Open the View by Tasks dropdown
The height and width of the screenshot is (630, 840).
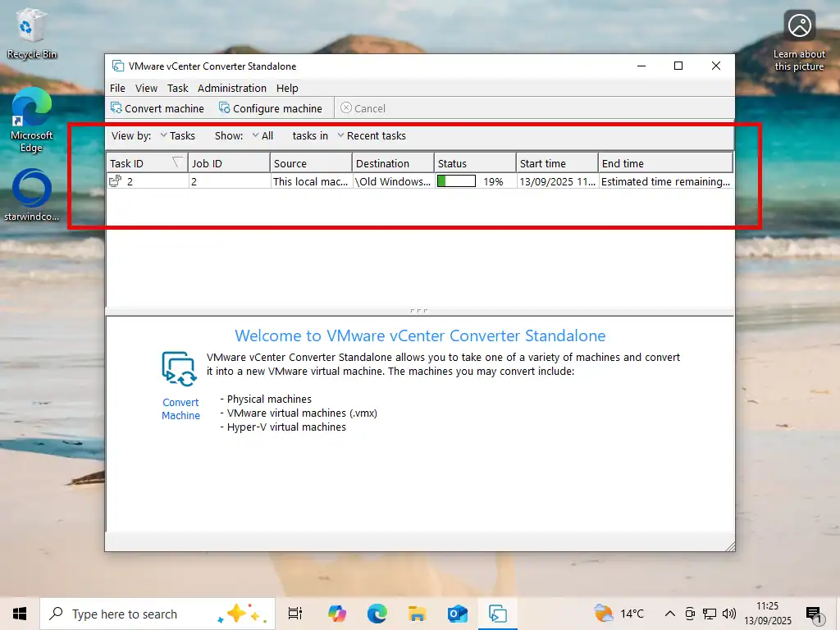[177, 135]
